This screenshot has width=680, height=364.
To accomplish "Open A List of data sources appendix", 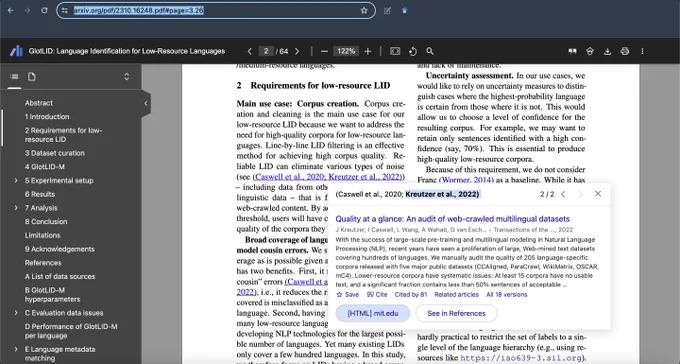I will (x=60, y=276).
